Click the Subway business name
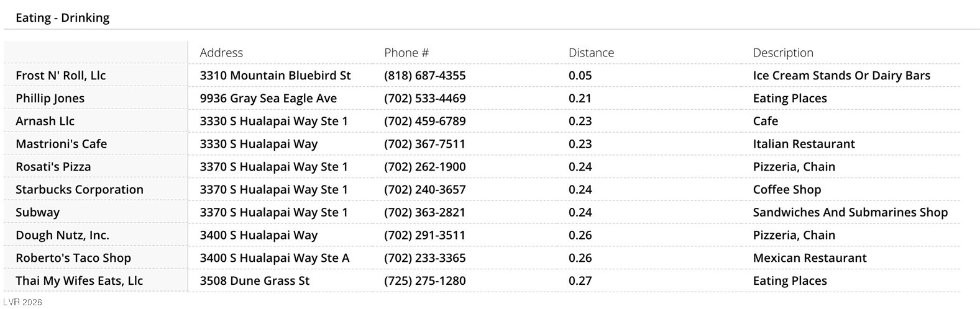The height and width of the screenshot is (309, 980). (x=37, y=212)
